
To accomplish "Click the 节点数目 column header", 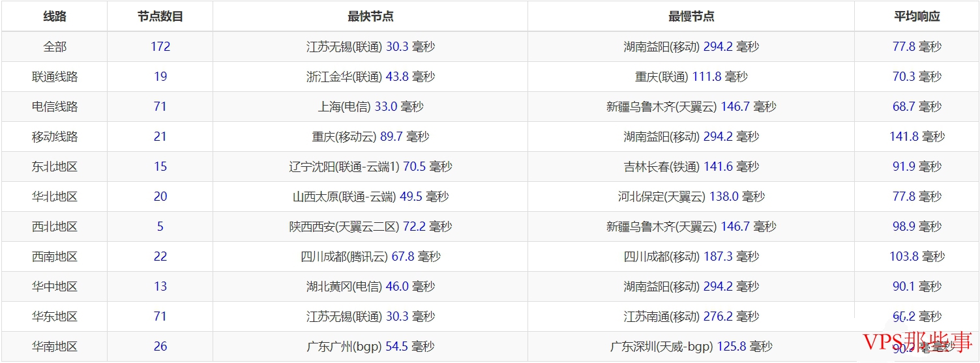I will coord(160,17).
